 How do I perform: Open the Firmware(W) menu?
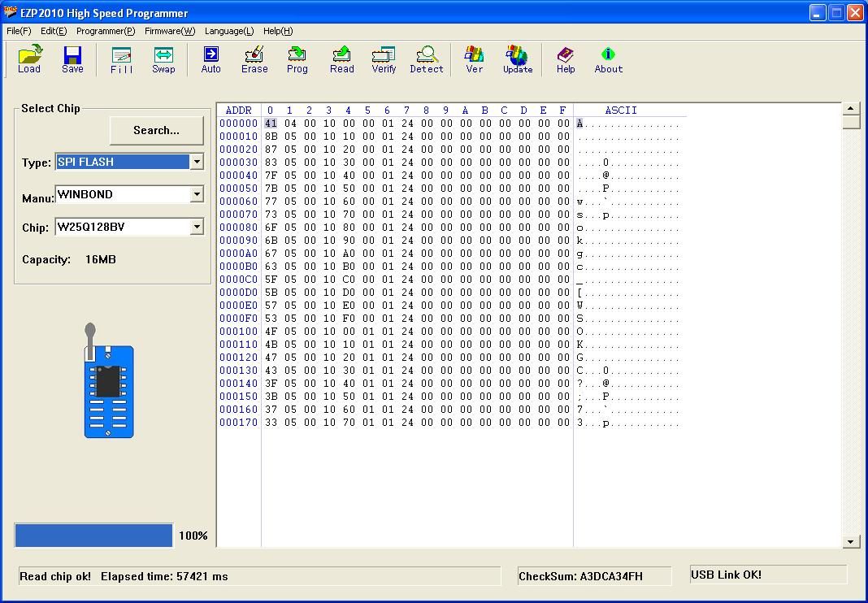pos(170,31)
